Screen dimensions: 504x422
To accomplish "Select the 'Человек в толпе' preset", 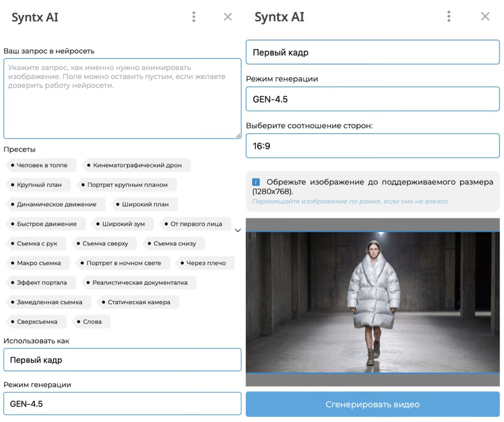I will point(42,165).
